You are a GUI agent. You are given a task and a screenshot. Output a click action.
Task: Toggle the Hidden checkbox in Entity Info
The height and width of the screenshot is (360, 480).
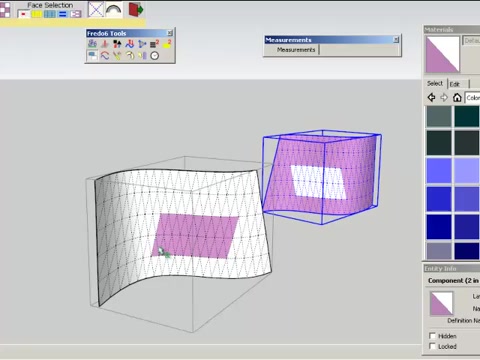432,335
